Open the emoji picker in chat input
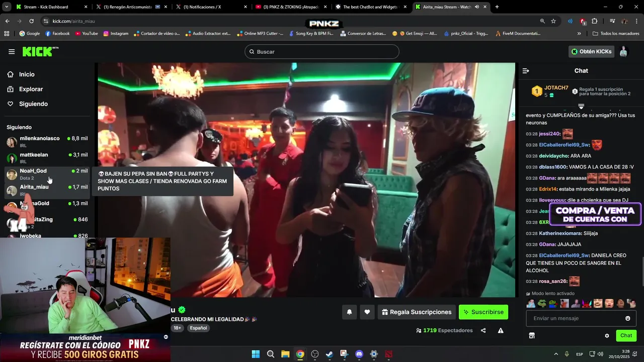The image size is (644, 362). (628, 318)
